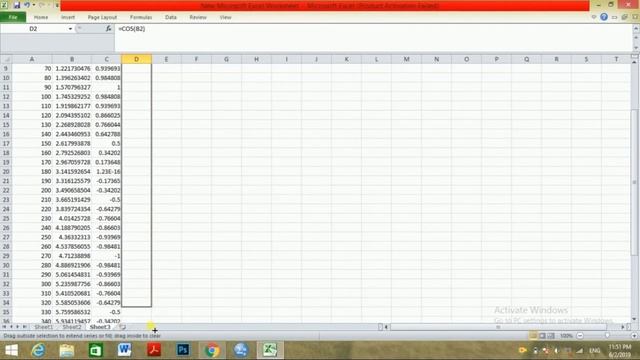The height and width of the screenshot is (360, 640).
Task: Click the Name Box showing D2
Action: tap(33, 29)
